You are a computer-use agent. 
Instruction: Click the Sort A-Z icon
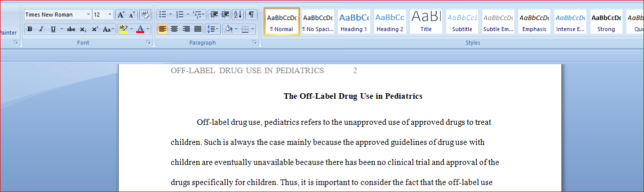click(238, 15)
